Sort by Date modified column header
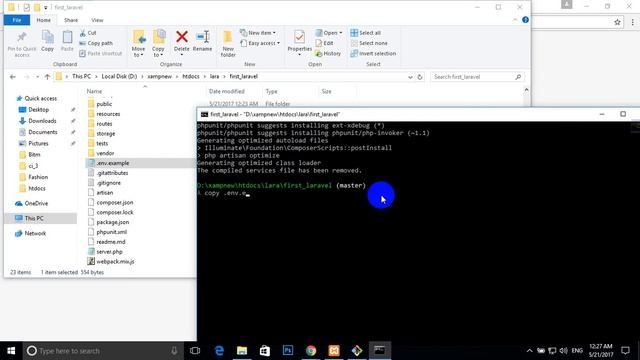The image size is (640, 360). pos(227,91)
